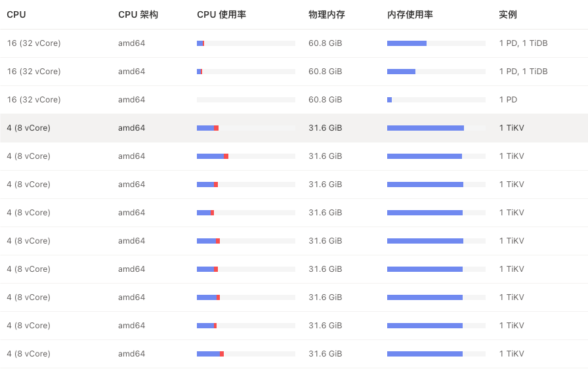The width and height of the screenshot is (588, 390).
Task: Click the highlighted row's CPU usage bar
Action: [245, 128]
